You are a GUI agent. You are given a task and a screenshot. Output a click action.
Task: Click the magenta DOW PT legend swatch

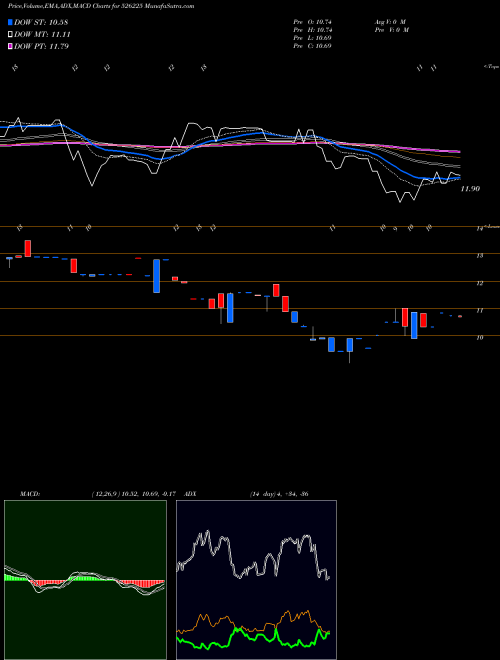pyautogui.click(x=10, y=46)
